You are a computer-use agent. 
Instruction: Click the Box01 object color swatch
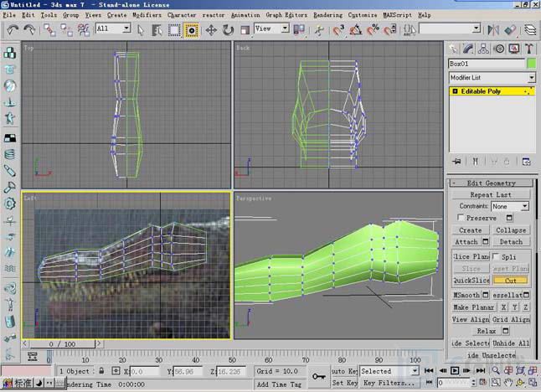click(x=532, y=64)
